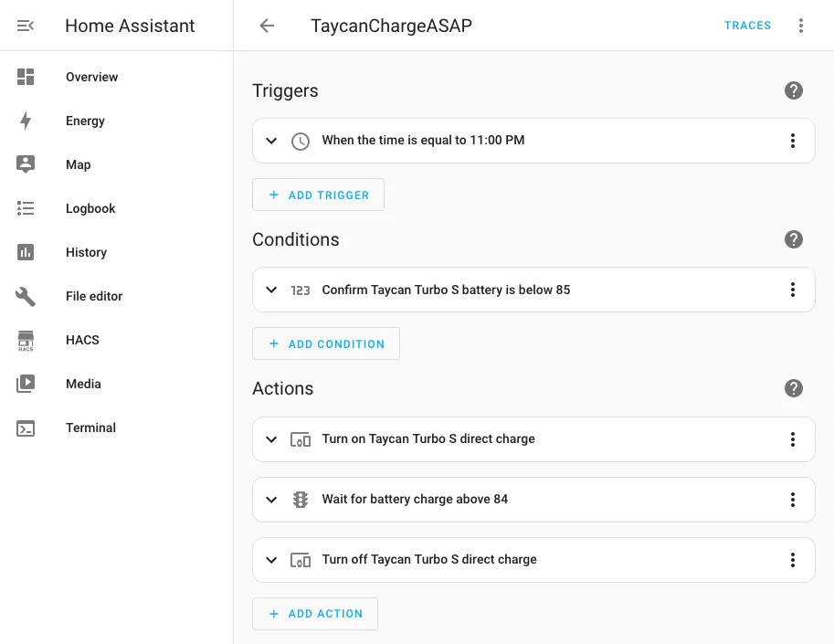Click "When the time is equal to 11:00 PM"

tap(423, 140)
